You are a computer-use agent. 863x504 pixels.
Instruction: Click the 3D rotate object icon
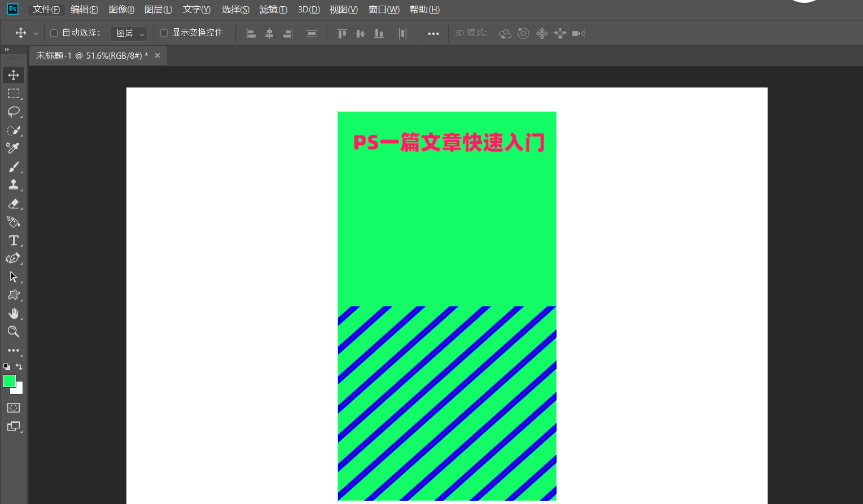[x=505, y=33]
